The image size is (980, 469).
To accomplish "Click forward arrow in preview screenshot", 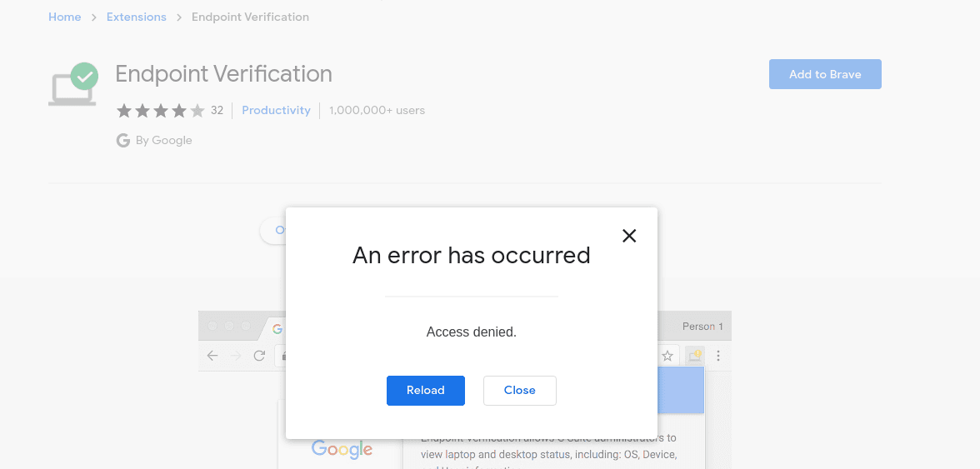I will coord(236,356).
